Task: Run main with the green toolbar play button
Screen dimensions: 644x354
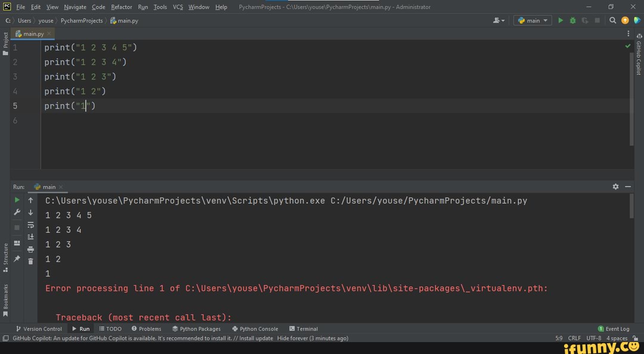Action: click(x=561, y=20)
